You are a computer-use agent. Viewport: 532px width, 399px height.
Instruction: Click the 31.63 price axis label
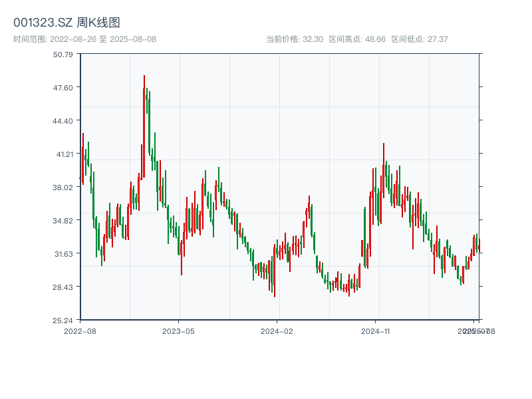[x=64, y=254]
